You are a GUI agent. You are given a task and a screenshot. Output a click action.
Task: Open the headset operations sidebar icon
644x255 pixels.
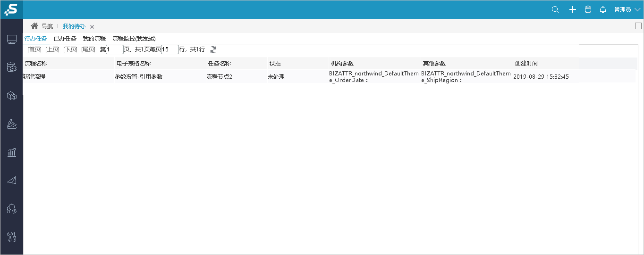tap(12, 209)
